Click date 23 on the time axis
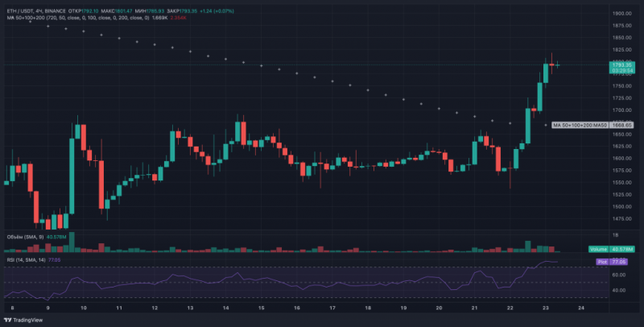Image resolution: width=644 pixels, height=327 pixels. click(546, 308)
